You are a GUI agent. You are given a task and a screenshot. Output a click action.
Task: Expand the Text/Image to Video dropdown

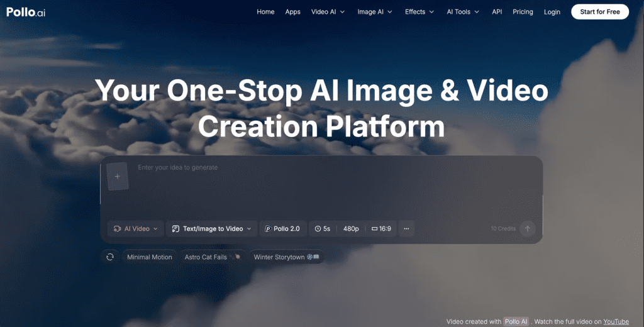point(211,229)
